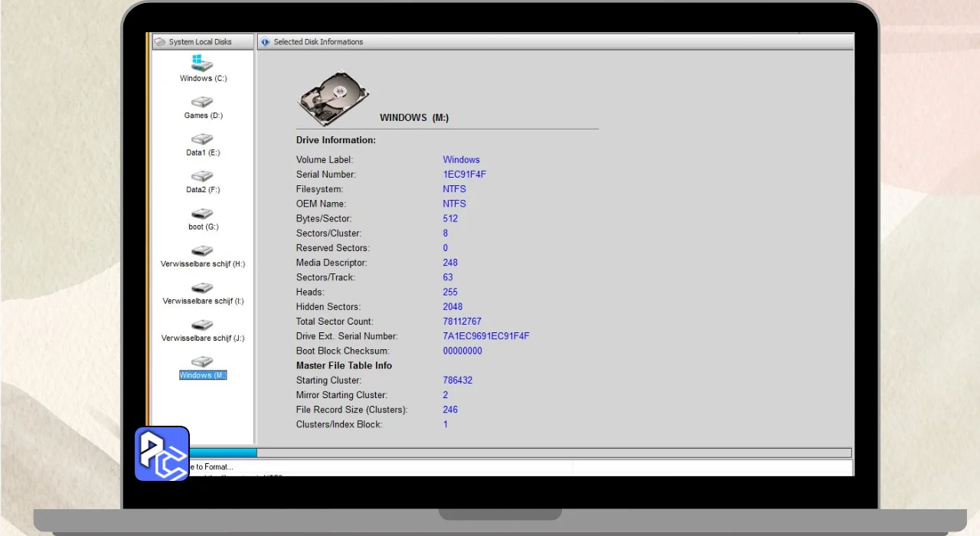
Task: Click the large hard disk image
Action: tap(333, 100)
